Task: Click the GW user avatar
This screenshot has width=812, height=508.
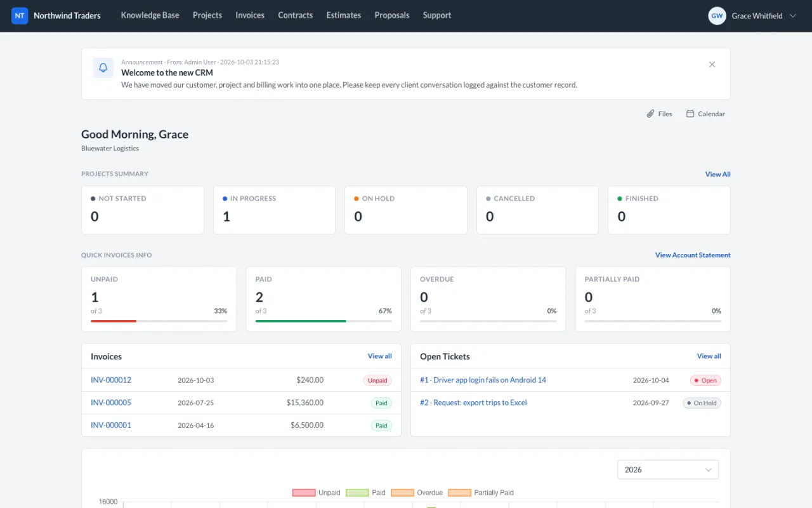Action: (x=717, y=16)
